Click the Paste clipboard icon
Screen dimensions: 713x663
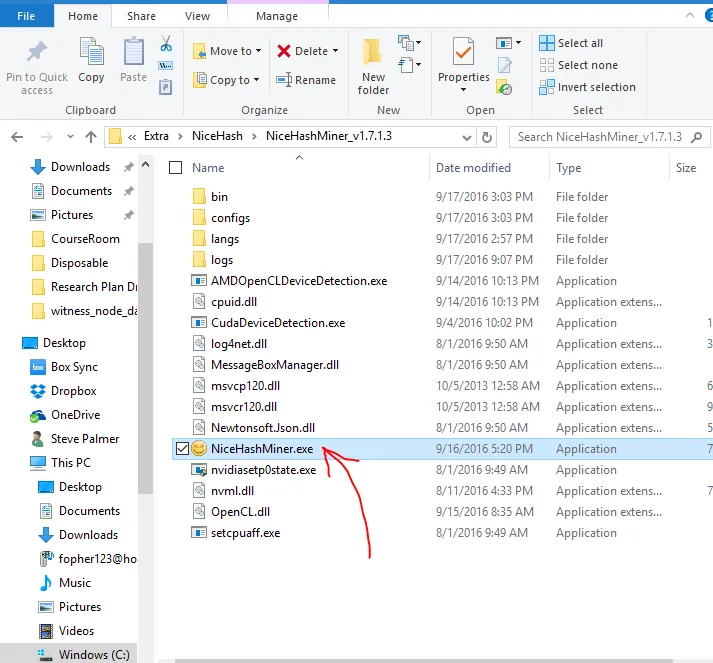[134, 51]
